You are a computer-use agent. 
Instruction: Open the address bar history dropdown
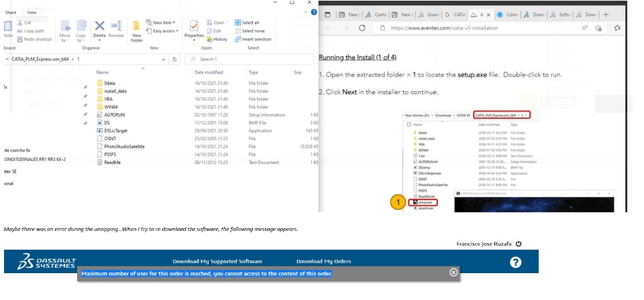(164, 59)
